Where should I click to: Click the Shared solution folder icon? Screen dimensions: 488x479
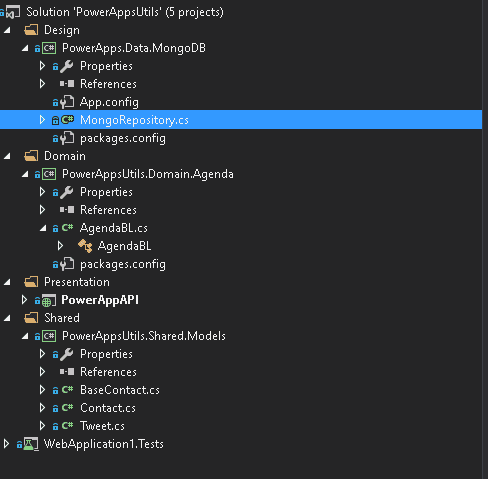coord(31,318)
